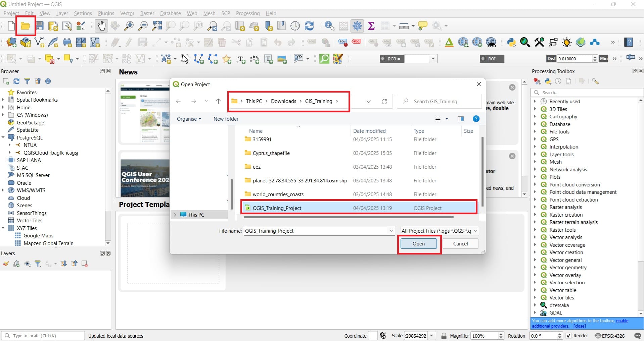Click the Refresh map icon
This screenshot has width=644, height=341.
[x=309, y=26]
